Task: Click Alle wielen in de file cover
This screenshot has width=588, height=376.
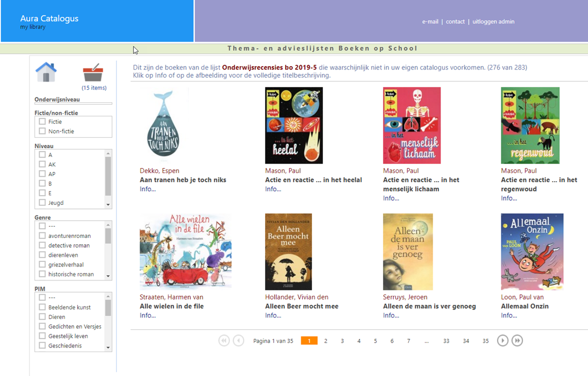Action: (186, 252)
